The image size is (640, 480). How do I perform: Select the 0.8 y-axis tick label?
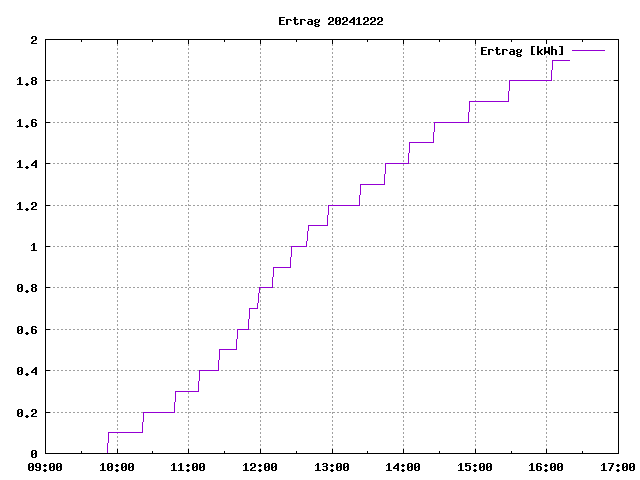click(26, 288)
